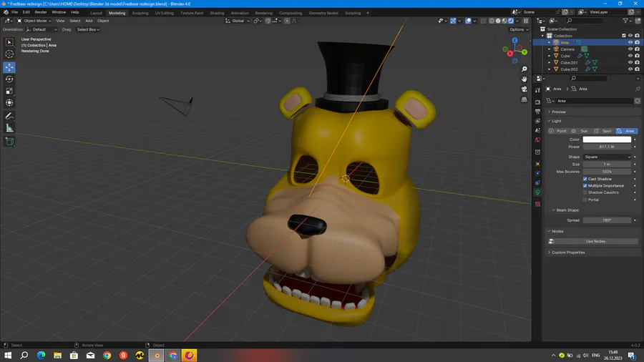Open the Output properties tab
644x362 pixels.
(537, 111)
